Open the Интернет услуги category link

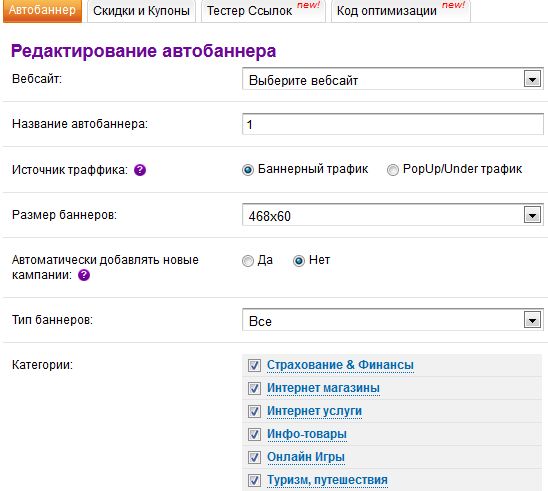(314, 411)
